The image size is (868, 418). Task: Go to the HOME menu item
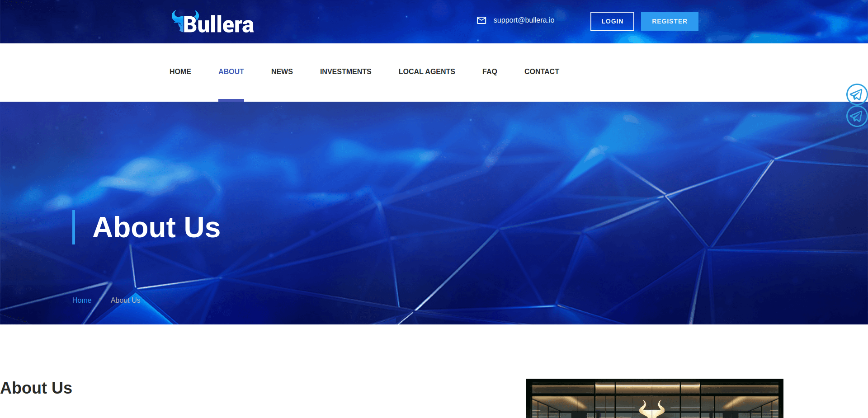coord(180,71)
